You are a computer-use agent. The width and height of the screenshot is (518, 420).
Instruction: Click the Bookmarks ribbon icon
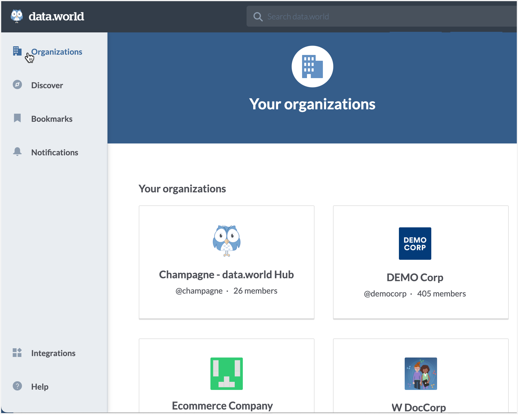[17, 118]
